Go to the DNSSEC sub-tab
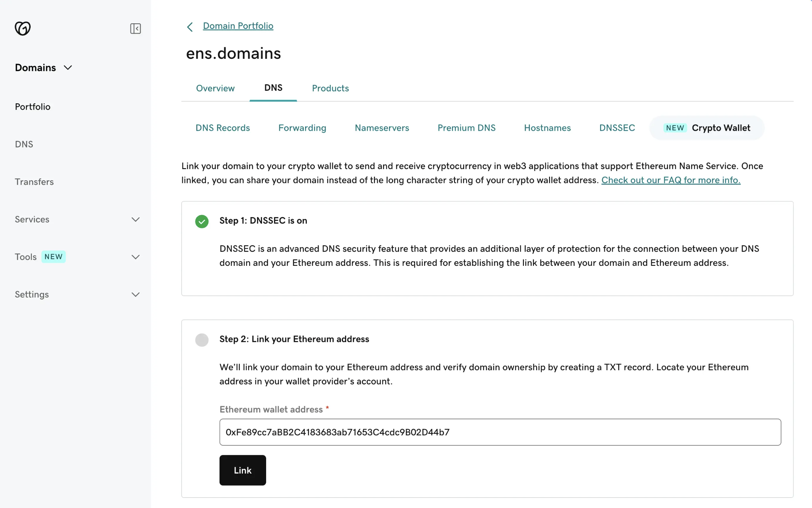 (x=617, y=128)
